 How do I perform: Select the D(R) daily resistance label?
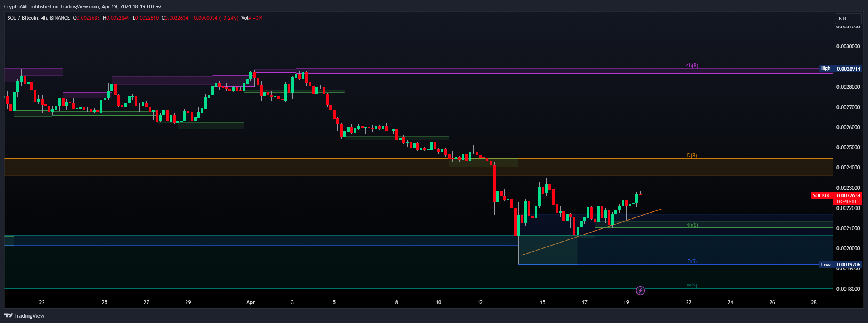click(x=692, y=155)
